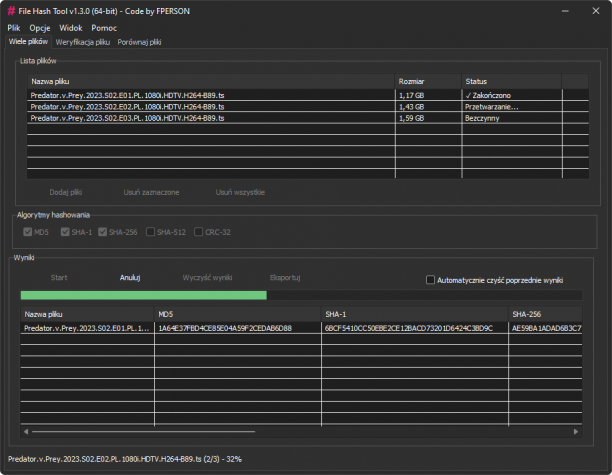Switch to the Weryfikacja pliku tab
Screen dimensions: 612x475
click(x=83, y=42)
